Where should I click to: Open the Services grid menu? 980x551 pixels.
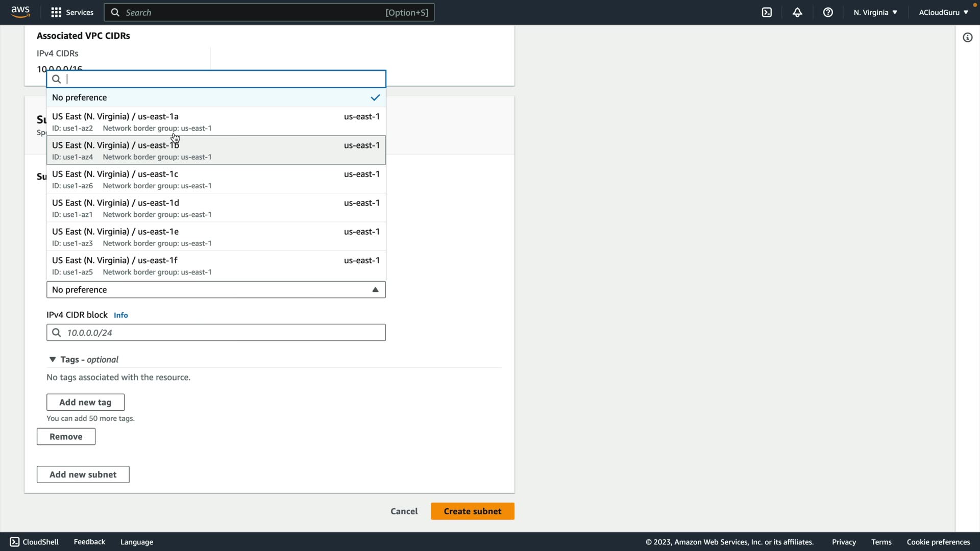click(x=56, y=12)
